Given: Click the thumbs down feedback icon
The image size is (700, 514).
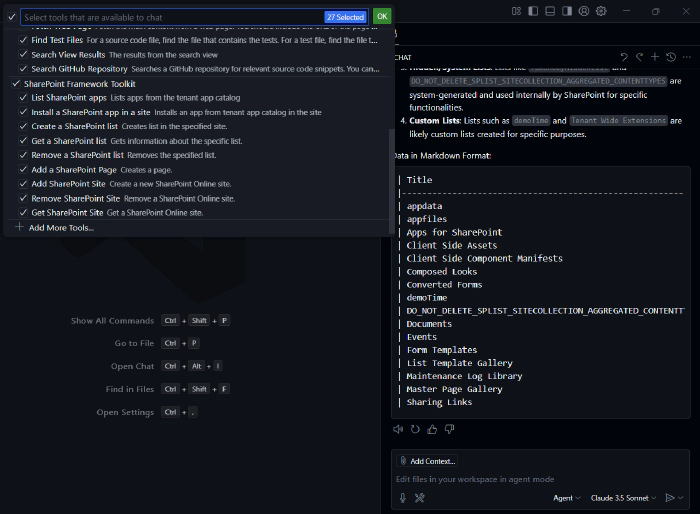Looking at the screenshot, I should tap(449, 429).
